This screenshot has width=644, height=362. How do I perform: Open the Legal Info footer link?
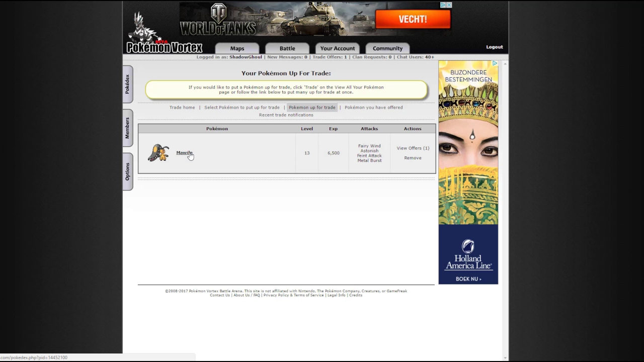337,295
